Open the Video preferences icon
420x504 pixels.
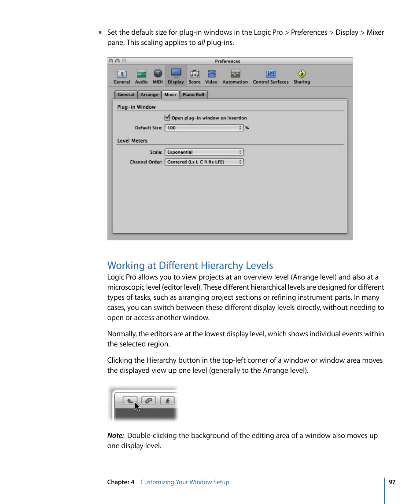pos(211,77)
